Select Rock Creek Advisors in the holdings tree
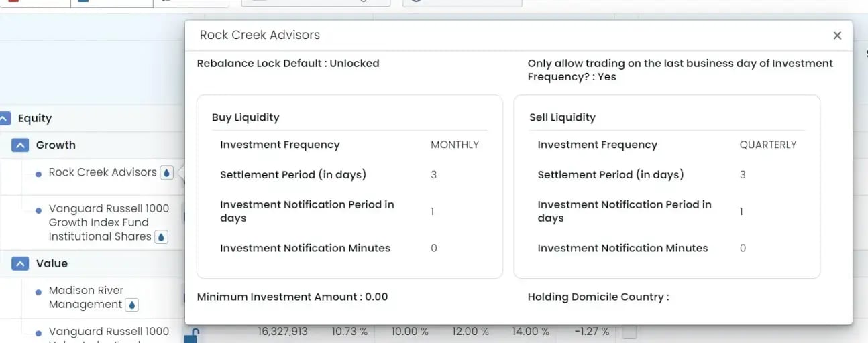This screenshot has height=343, width=868. point(103,172)
